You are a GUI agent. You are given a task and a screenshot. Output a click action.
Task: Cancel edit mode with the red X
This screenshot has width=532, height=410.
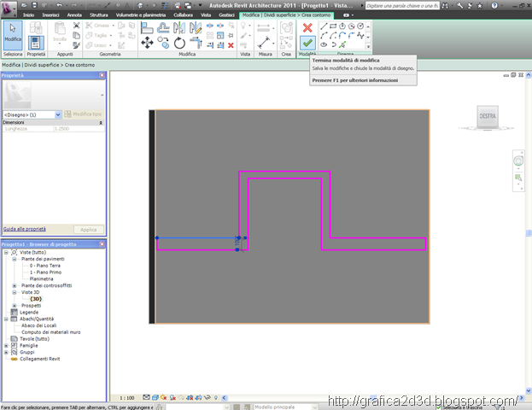point(307,27)
